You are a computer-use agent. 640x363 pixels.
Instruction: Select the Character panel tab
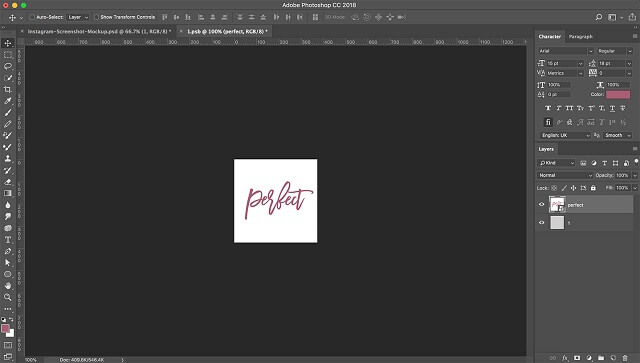coord(550,36)
